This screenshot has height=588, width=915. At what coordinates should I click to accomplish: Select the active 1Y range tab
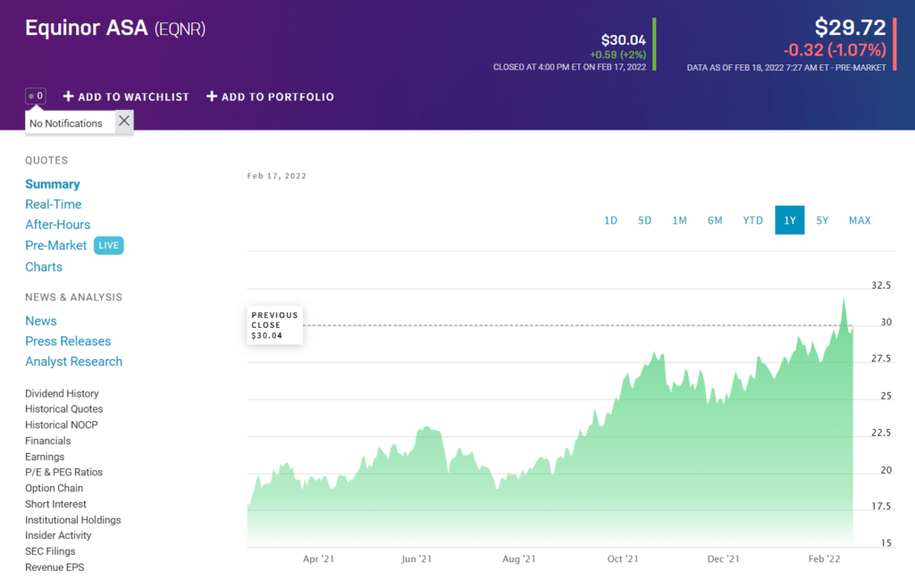tap(790, 220)
